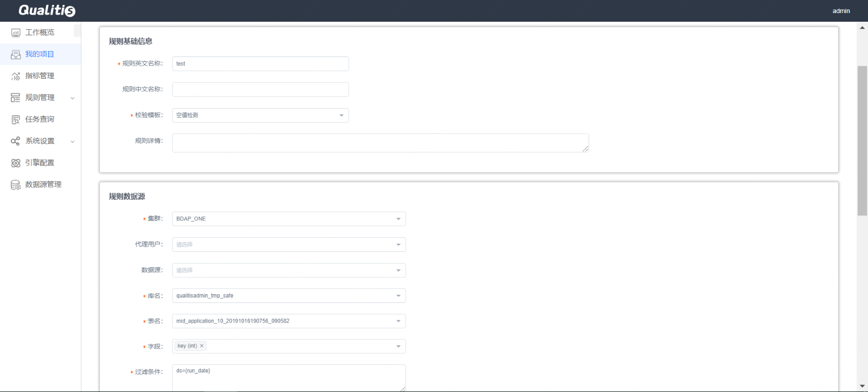This screenshot has height=392, width=868.
Task: Open 指标管理 menu item
Action: (40, 76)
